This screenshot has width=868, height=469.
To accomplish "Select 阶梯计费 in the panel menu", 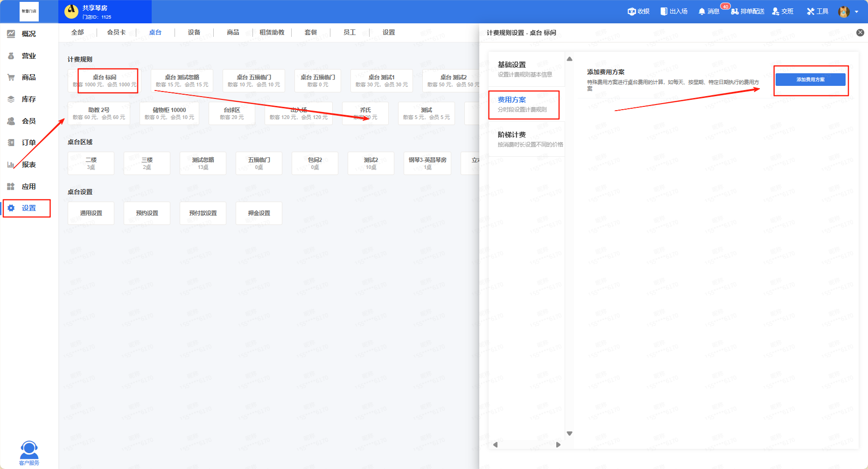I will (x=526, y=139).
